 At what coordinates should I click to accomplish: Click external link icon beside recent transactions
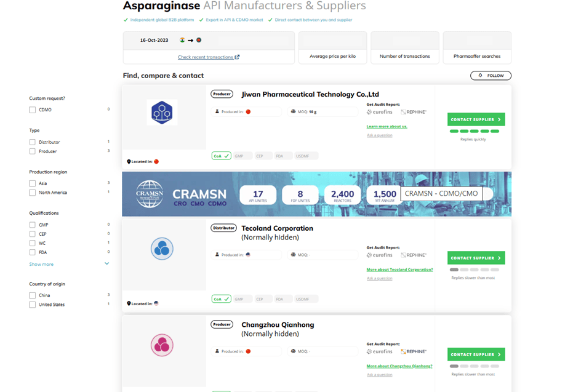click(237, 57)
